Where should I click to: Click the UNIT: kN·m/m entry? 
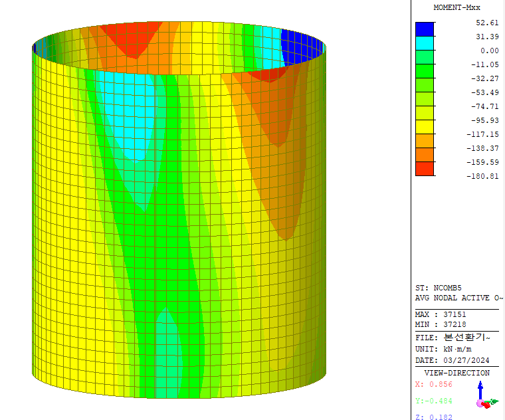pyautogui.click(x=443, y=349)
